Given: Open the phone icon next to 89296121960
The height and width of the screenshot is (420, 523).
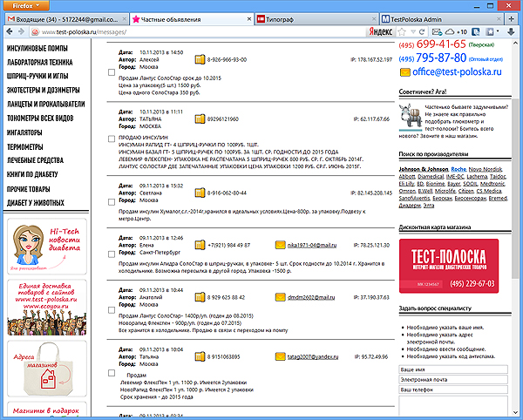Looking at the screenshot, I should point(200,119).
